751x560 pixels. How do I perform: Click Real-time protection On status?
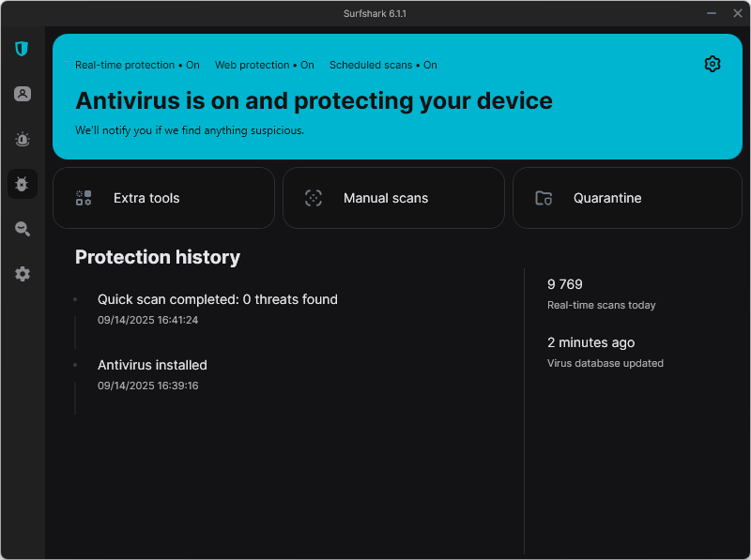point(137,66)
